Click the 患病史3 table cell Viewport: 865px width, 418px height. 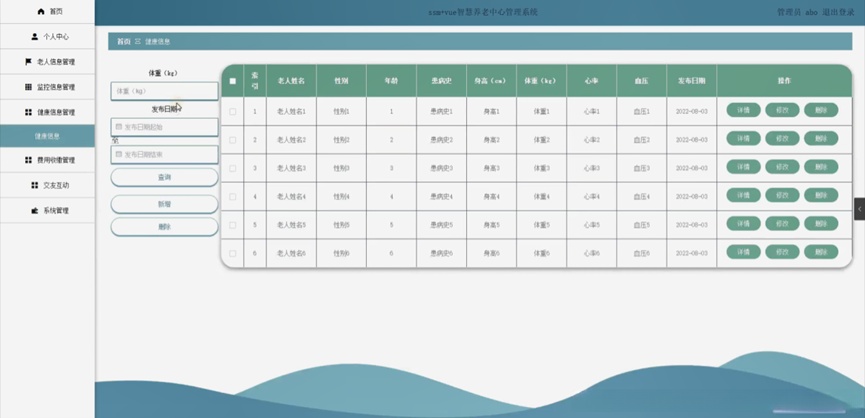pyautogui.click(x=441, y=168)
